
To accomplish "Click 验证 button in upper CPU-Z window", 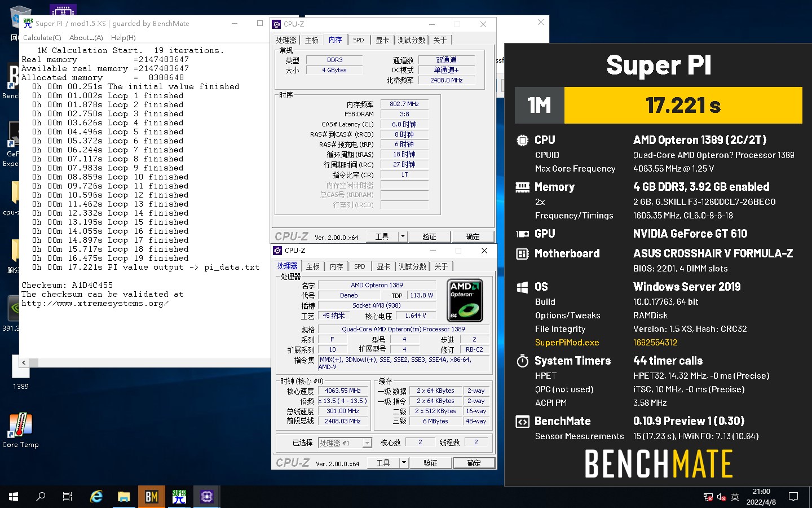I will click(x=430, y=237).
